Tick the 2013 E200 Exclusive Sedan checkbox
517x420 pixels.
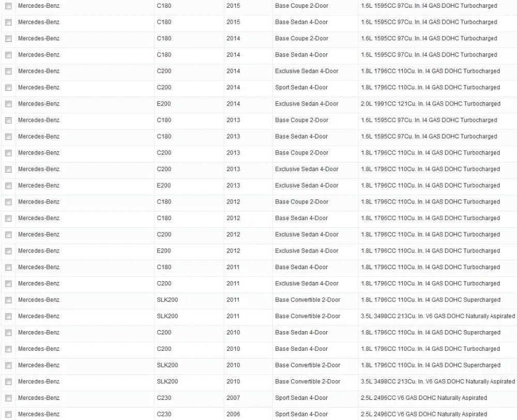(x=9, y=186)
